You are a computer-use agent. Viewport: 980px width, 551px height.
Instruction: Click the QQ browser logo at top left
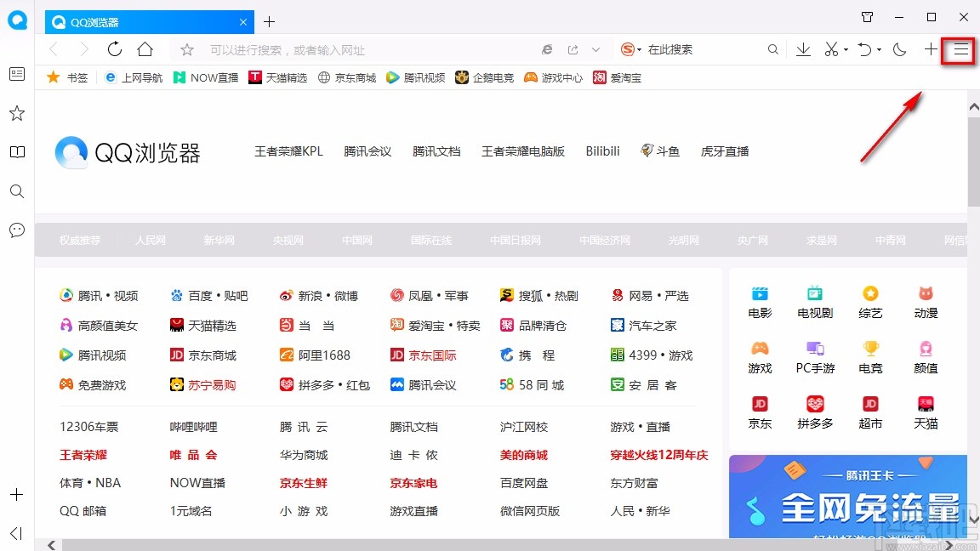(x=17, y=20)
